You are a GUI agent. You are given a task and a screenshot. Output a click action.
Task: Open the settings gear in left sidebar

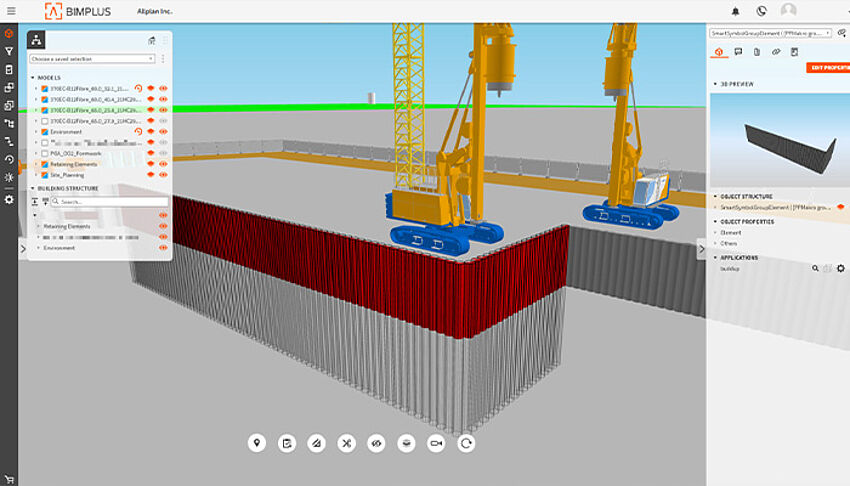click(9, 200)
